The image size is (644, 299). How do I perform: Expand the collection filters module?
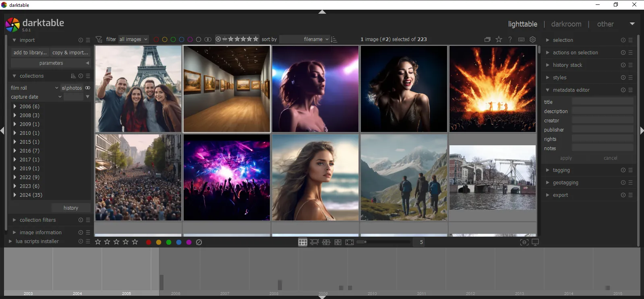37,220
